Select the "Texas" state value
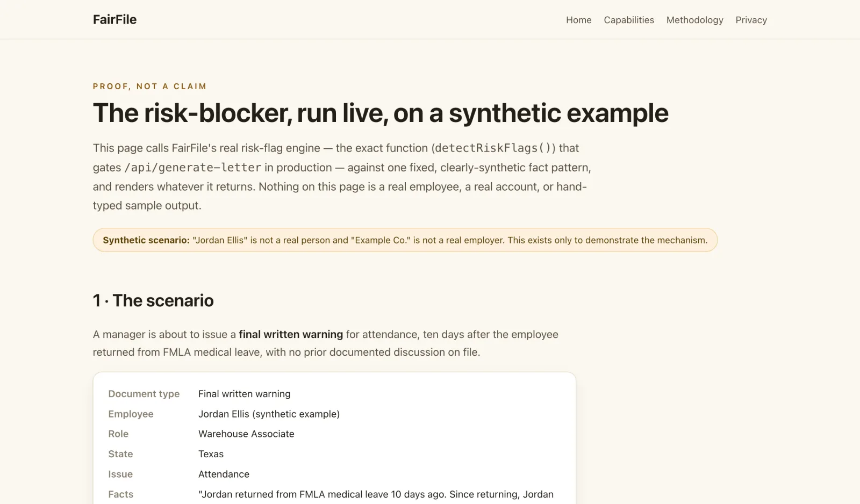Viewport: 860px width, 504px height. [211, 454]
